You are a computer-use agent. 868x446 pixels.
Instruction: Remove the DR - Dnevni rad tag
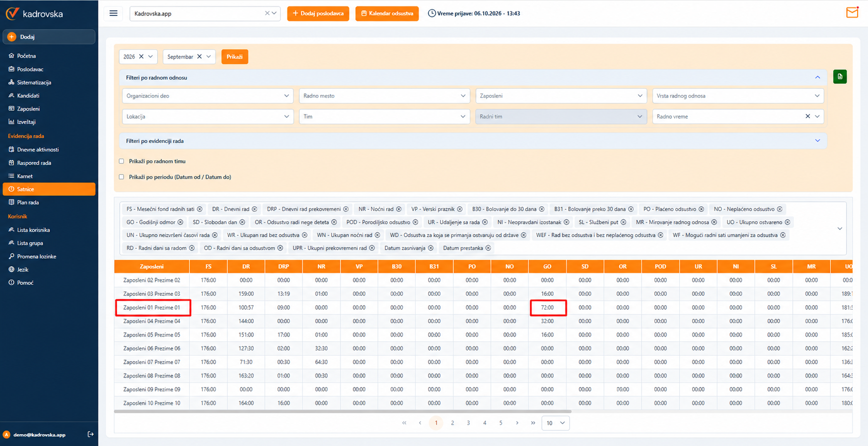(x=254, y=209)
